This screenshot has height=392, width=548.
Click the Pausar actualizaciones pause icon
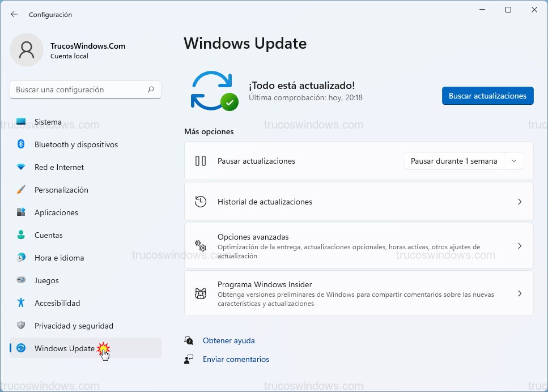tap(200, 161)
